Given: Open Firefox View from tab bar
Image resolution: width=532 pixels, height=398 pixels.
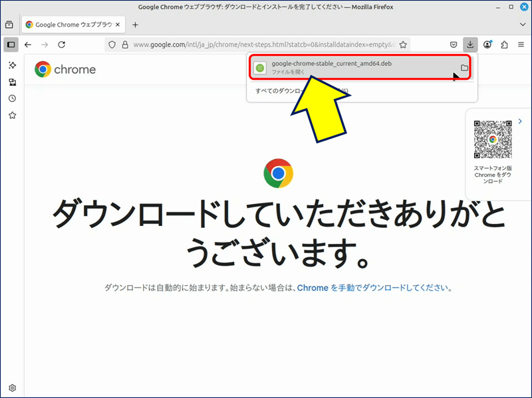Looking at the screenshot, I should (x=9, y=25).
